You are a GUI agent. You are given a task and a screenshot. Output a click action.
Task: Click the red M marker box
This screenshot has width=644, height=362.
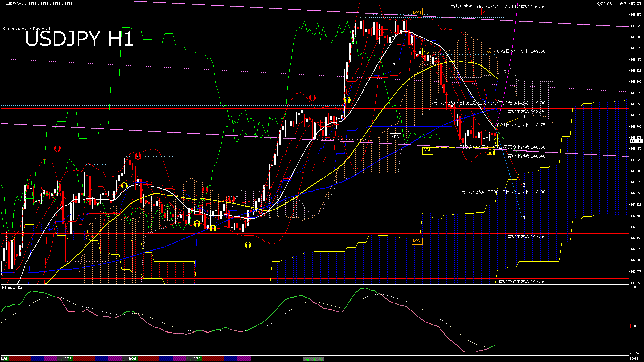click(484, 12)
